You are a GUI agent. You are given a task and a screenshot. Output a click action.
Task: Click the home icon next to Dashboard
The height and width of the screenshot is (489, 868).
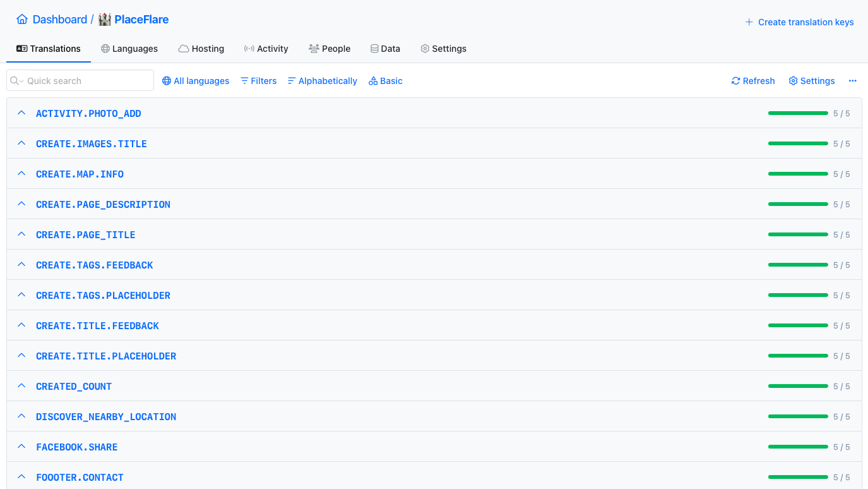click(22, 20)
